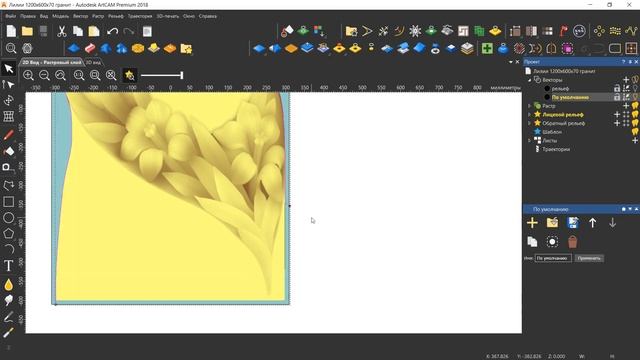Open file with the yellow folder icon

27,31
